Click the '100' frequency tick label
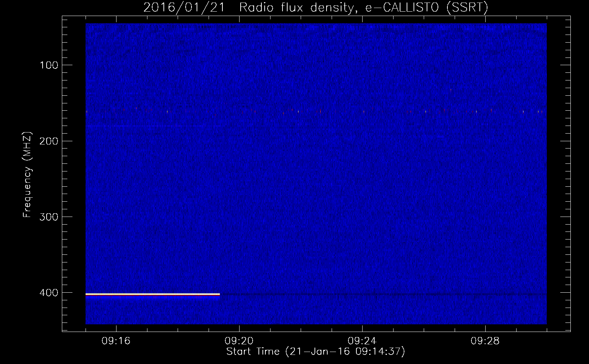589x364 pixels. [49, 65]
